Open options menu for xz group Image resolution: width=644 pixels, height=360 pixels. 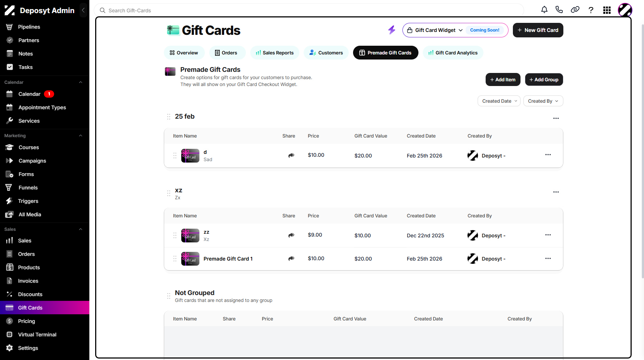[x=556, y=192]
